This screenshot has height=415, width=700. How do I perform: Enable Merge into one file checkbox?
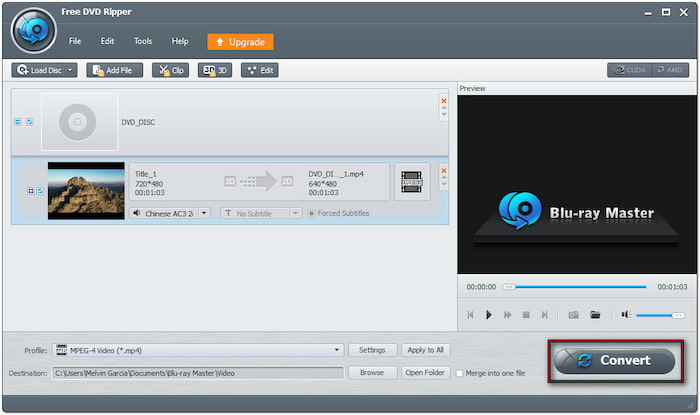click(459, 373)
